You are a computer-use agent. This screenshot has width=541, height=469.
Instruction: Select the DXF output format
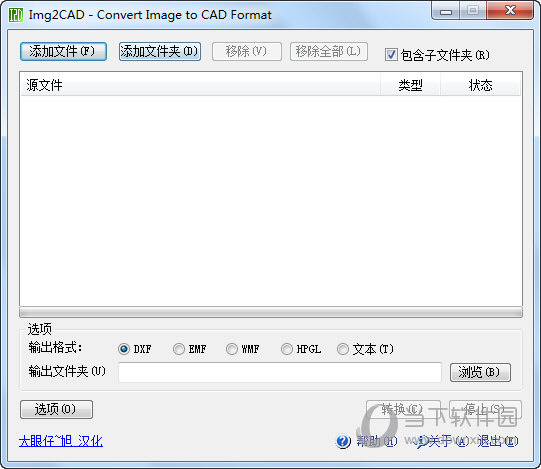pos(124,349)
